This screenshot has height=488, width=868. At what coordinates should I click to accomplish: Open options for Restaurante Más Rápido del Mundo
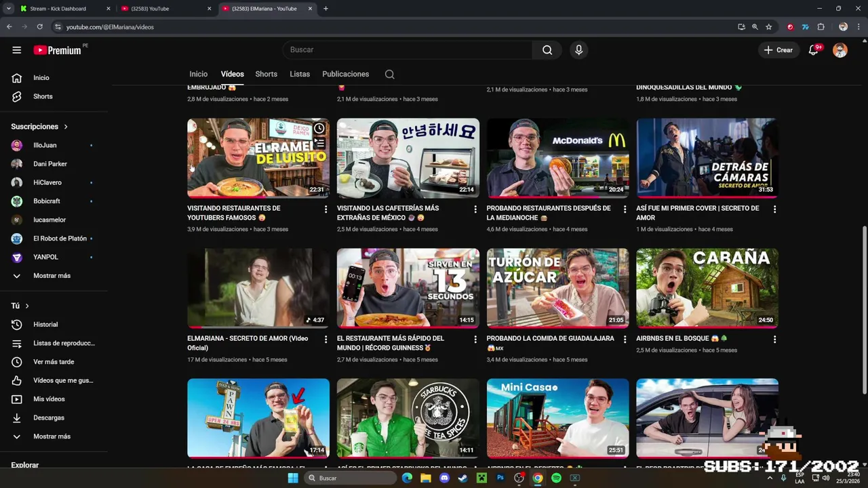click(x=475, y=340)
